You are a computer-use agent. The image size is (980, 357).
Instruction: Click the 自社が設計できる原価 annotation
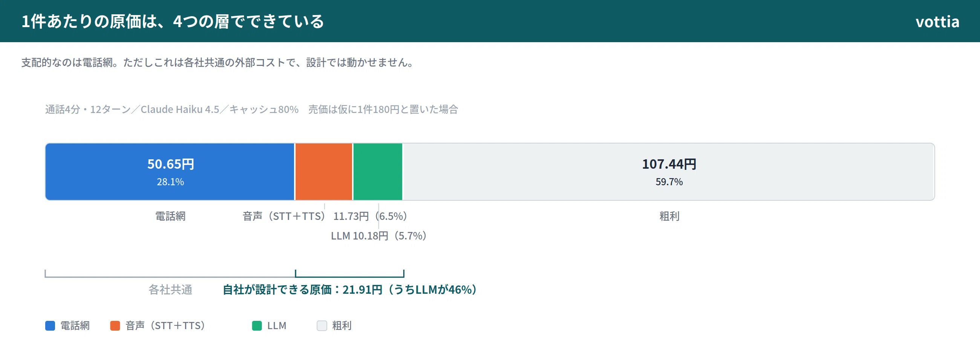tap(350, 290)
